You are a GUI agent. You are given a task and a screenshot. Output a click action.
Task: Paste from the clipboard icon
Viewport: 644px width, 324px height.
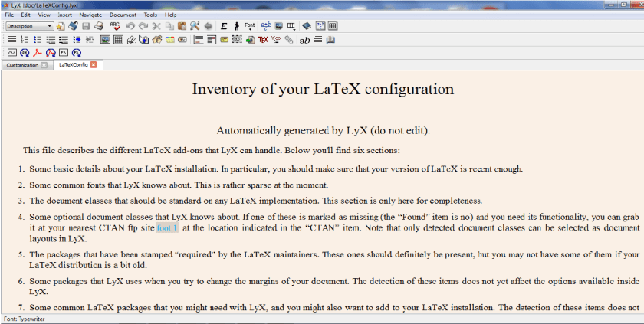point(182,26)
